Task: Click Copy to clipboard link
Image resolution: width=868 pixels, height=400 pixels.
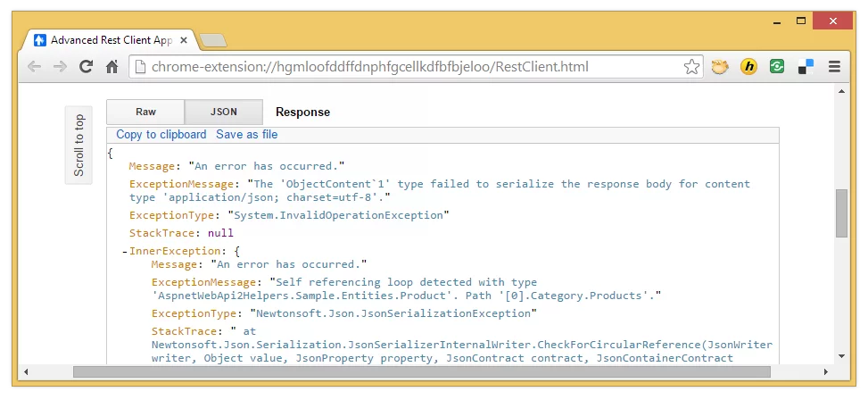Action: 161,135
